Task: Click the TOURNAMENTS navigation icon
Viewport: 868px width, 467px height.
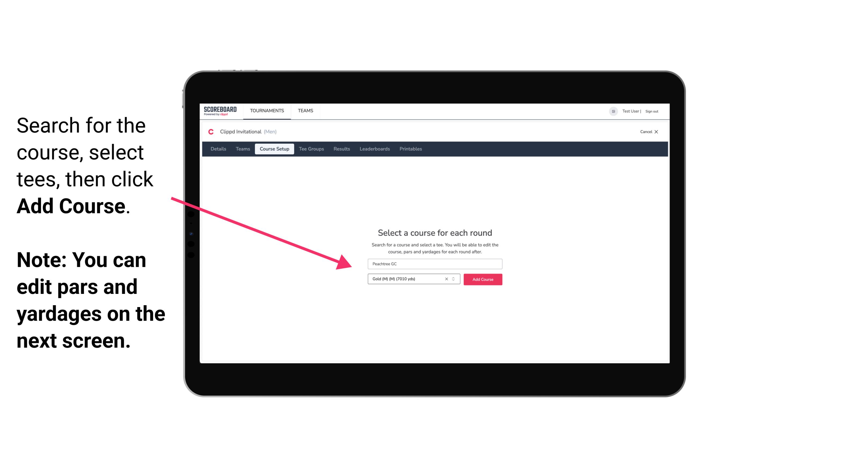Action: [x=267, y=110]
